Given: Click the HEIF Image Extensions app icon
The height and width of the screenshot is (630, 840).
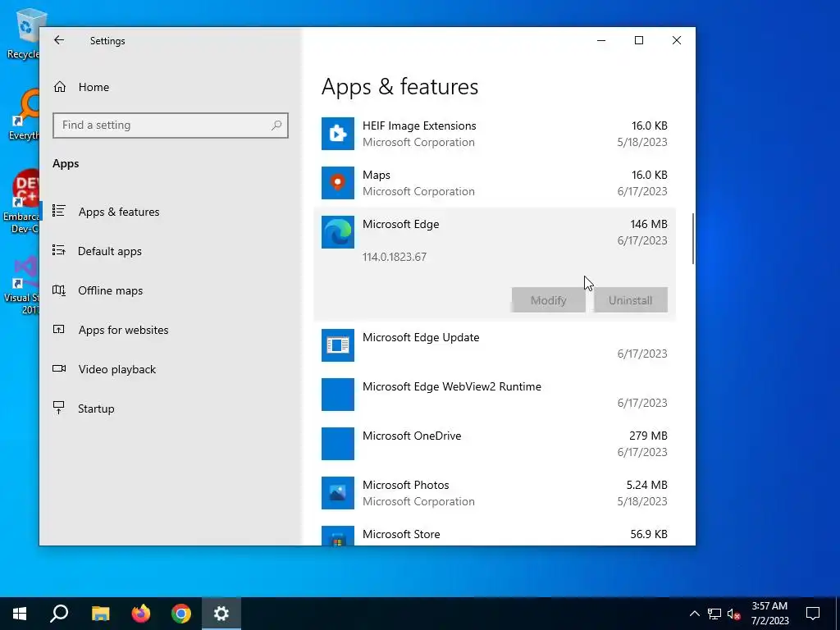Looking at the screenshot, I should tap(337, 134).
